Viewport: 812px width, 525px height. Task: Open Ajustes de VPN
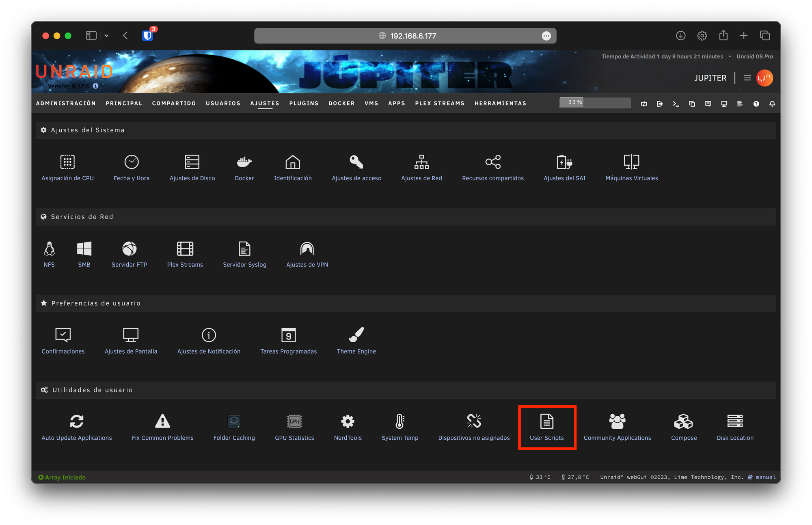coord(307,255)
